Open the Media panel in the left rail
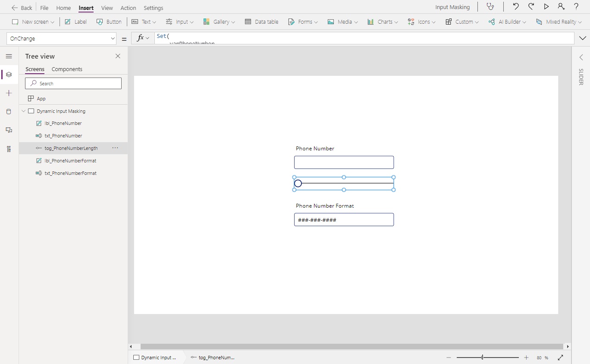The width and height of the screenshot is (590, 364). [9, 130]
